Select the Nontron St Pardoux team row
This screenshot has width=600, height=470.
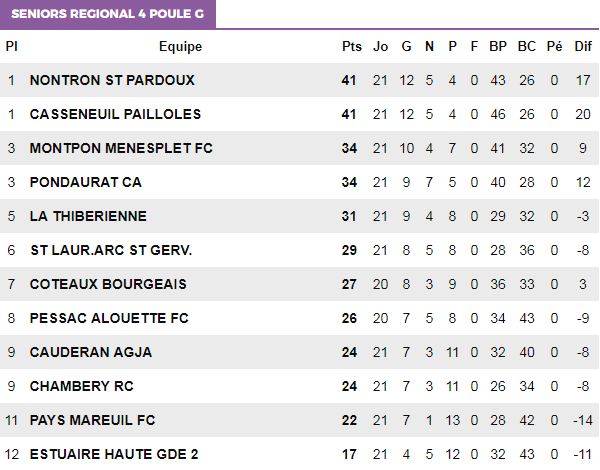pyautogui.click(x=299, y=80)
